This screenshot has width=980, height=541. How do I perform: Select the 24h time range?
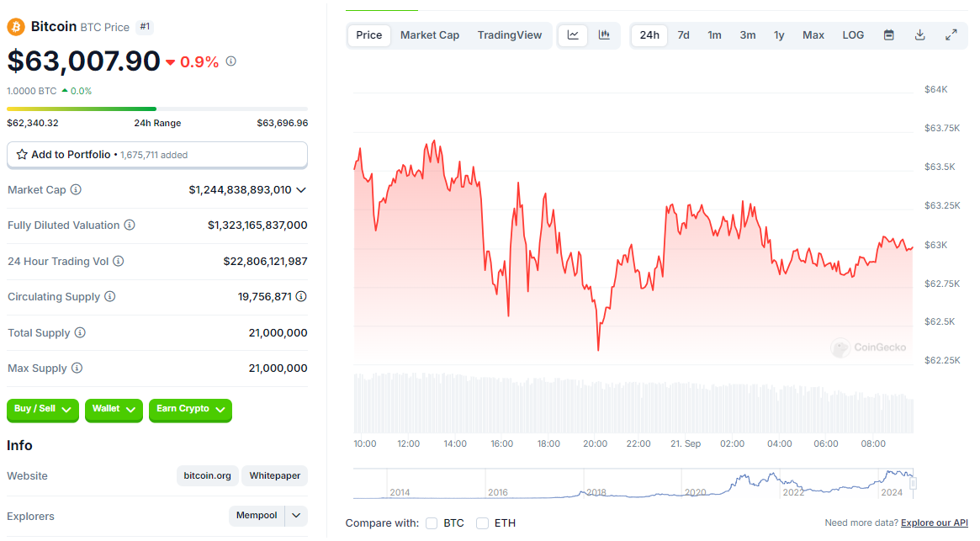tap(649, 35)
